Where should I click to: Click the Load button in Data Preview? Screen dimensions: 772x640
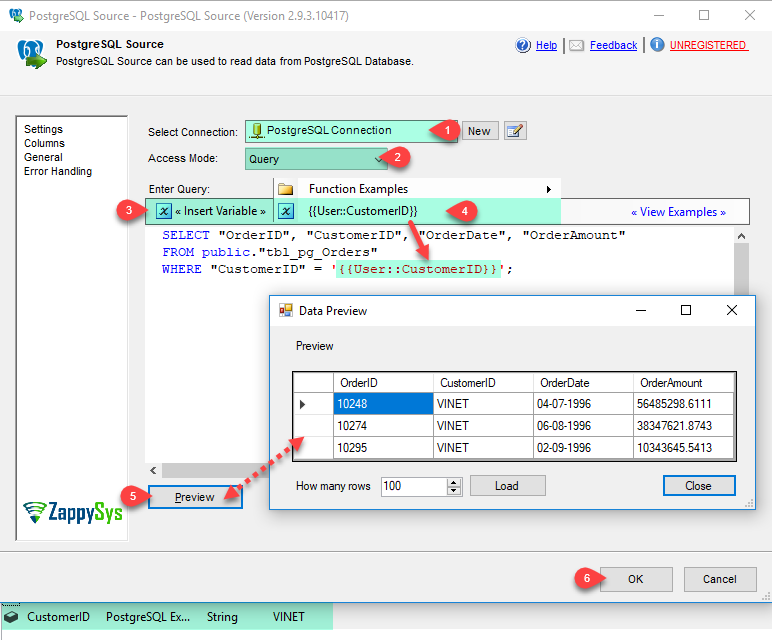point(507,486)
